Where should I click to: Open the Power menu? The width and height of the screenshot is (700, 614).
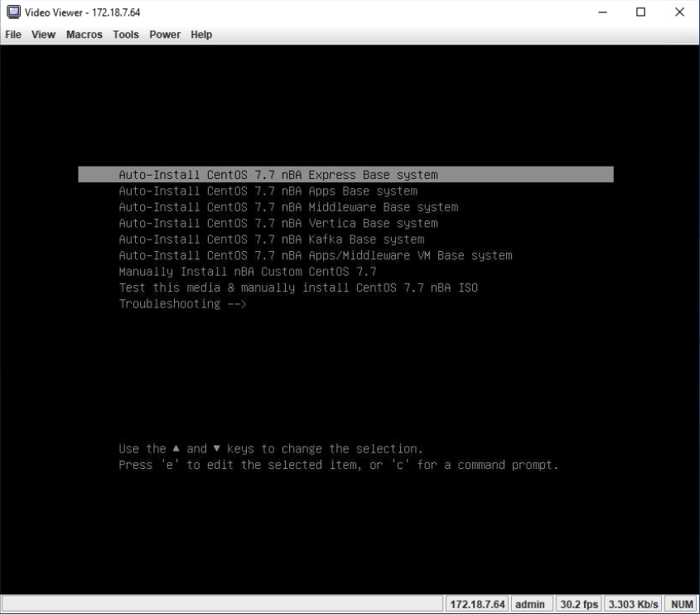165,34
